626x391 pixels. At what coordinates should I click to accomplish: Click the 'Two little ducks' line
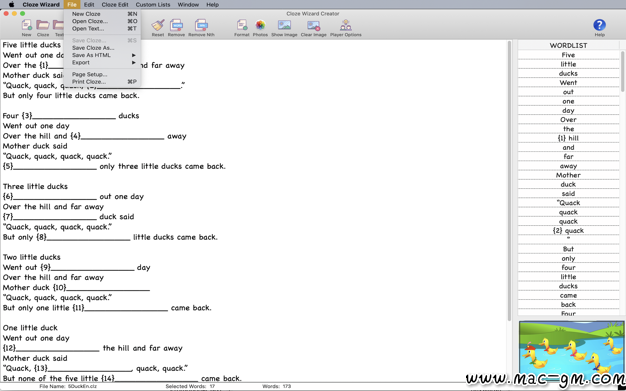pos(32,257)
